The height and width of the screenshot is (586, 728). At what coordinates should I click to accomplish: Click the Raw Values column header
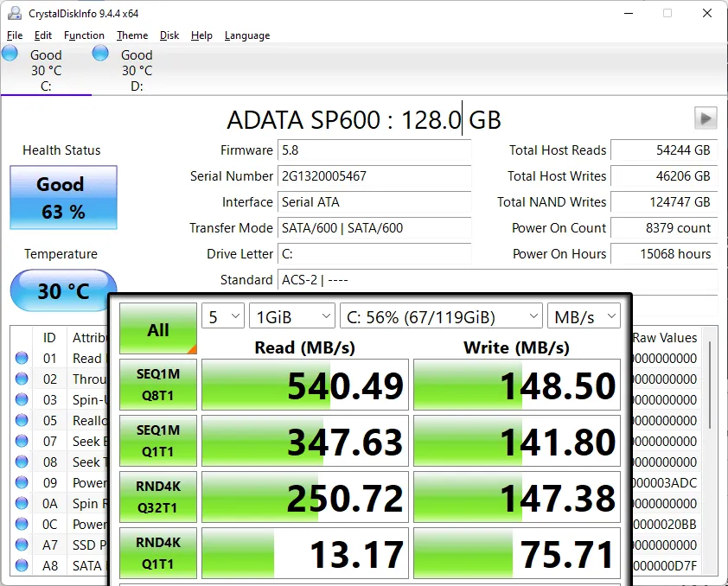[665, 338]
